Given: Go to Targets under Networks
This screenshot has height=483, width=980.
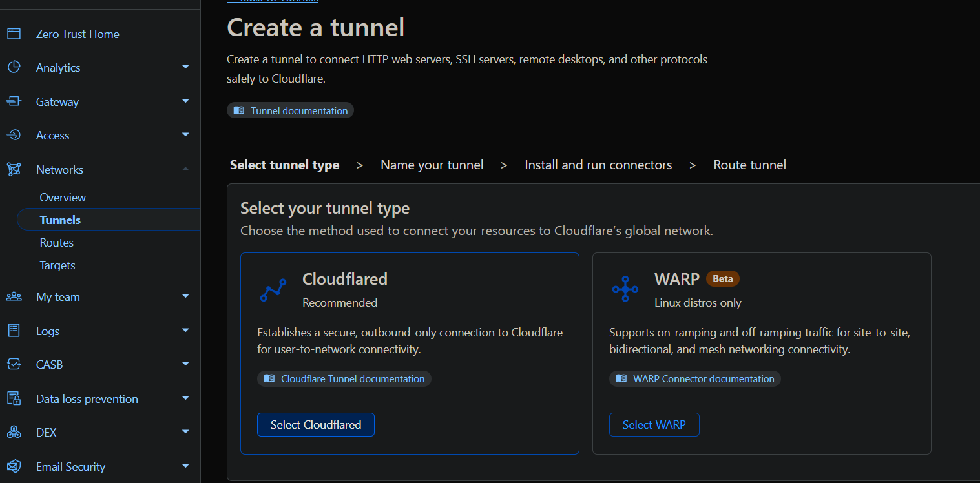Looking at the screenshot, I should pyautogui.click(x=57, y=265).
